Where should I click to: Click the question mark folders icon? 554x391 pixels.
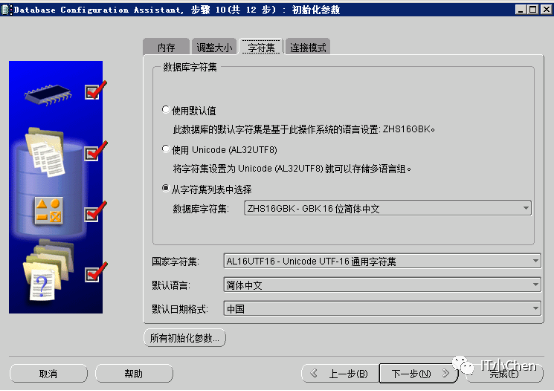pos(48,270)
